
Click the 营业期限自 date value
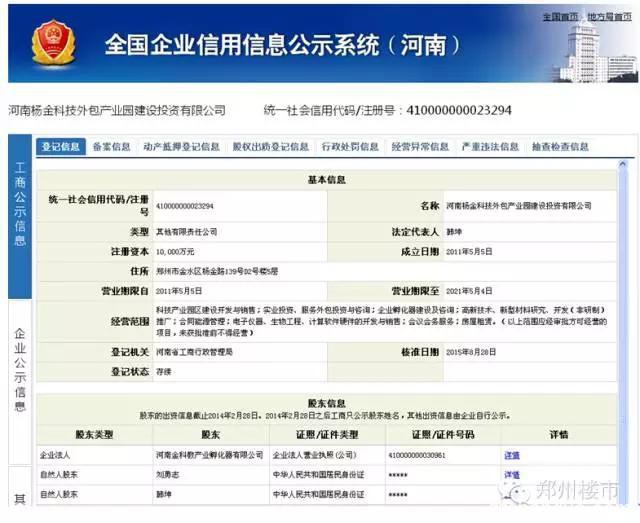[x=179, y=291]
